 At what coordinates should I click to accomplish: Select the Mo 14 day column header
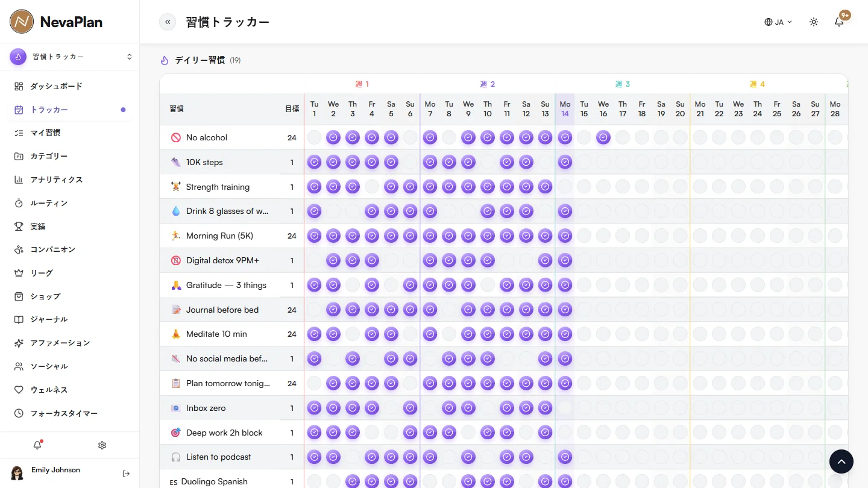click(565, 109)
